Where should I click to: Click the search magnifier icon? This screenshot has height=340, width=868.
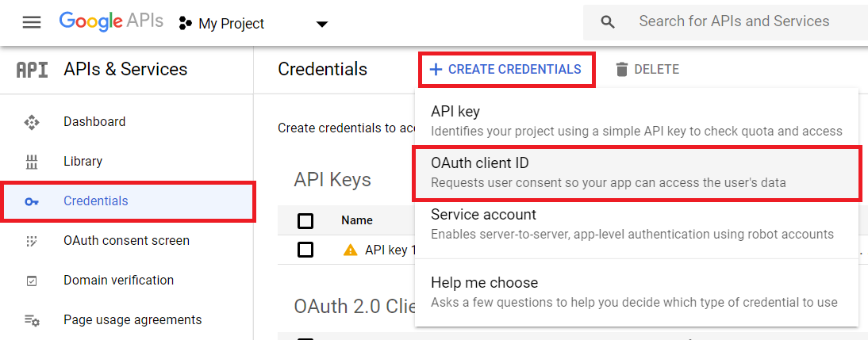pyautogui.click(x=608, y=22)
